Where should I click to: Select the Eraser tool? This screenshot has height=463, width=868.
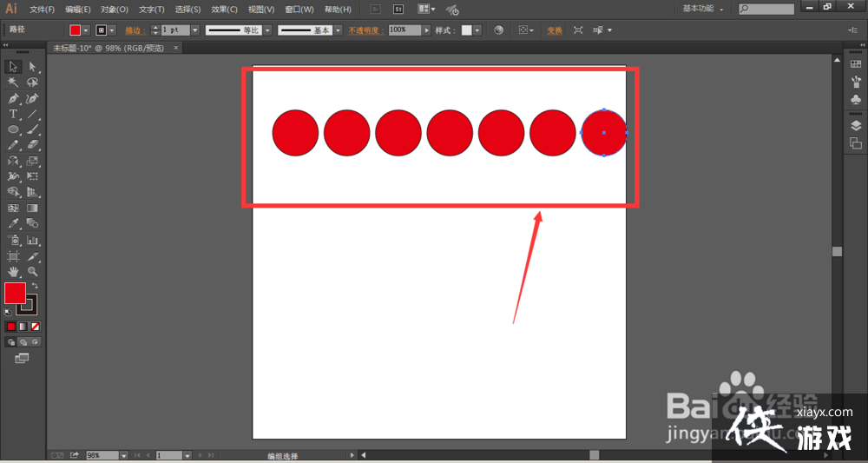32,144
